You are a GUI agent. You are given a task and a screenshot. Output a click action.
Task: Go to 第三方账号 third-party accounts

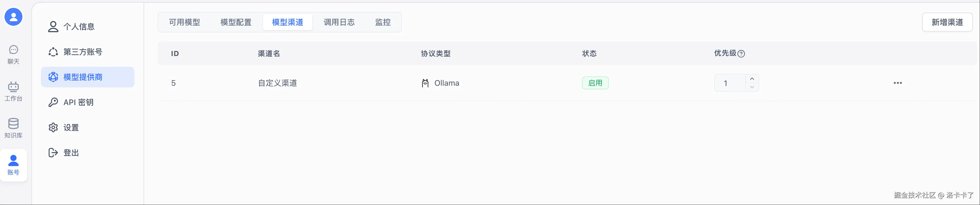point(82,52)
